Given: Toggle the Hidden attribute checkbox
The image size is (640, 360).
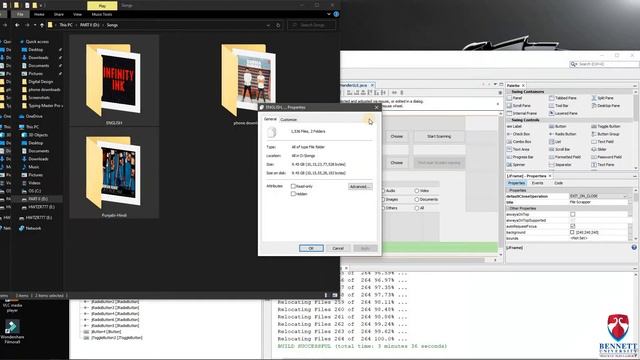Looking at the screenshot, I should click(293, 194).
